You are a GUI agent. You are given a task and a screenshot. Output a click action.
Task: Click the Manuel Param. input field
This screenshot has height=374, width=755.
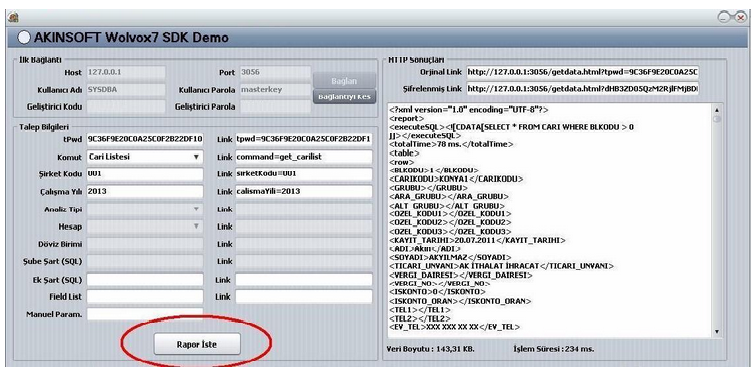(x=145, y=314)
